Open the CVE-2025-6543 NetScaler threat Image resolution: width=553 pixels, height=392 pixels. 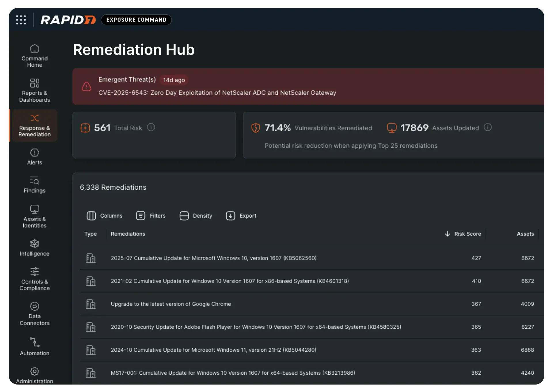point(217,93)
